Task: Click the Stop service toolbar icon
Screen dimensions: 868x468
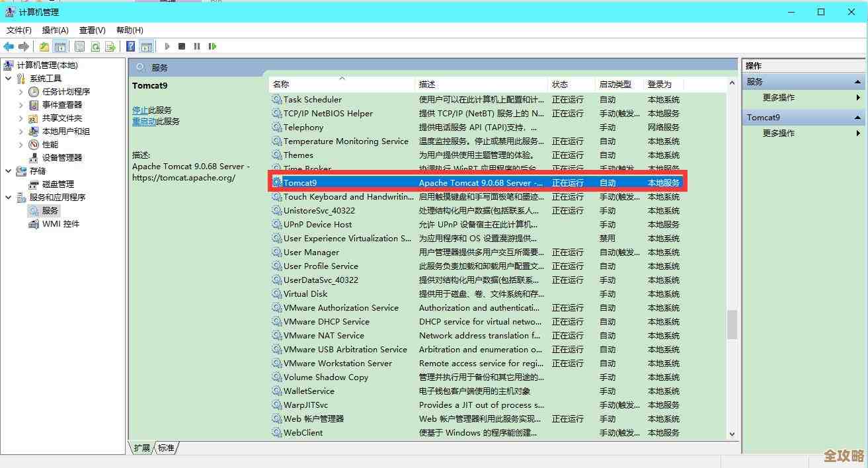Action: (181, 46)
